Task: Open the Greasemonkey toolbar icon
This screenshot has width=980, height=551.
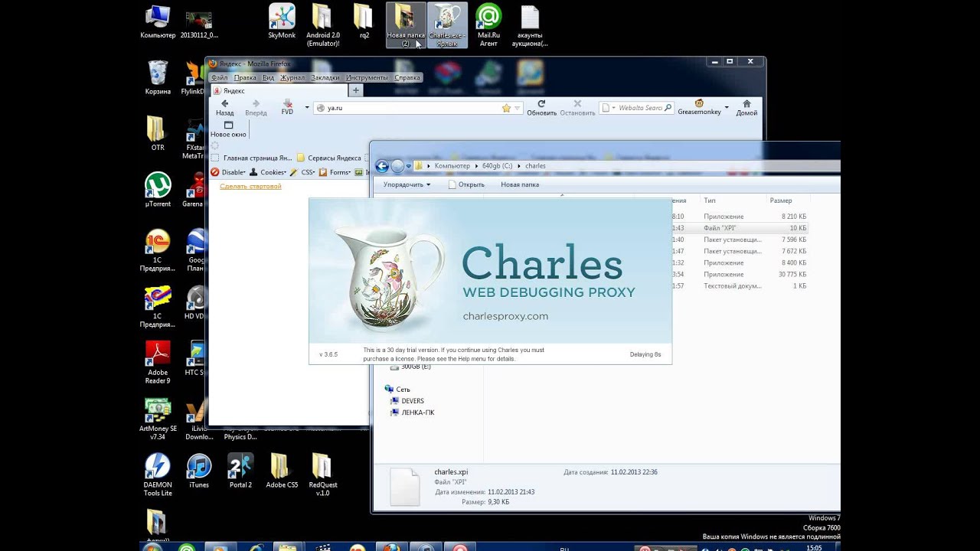Action: point(699,107)
